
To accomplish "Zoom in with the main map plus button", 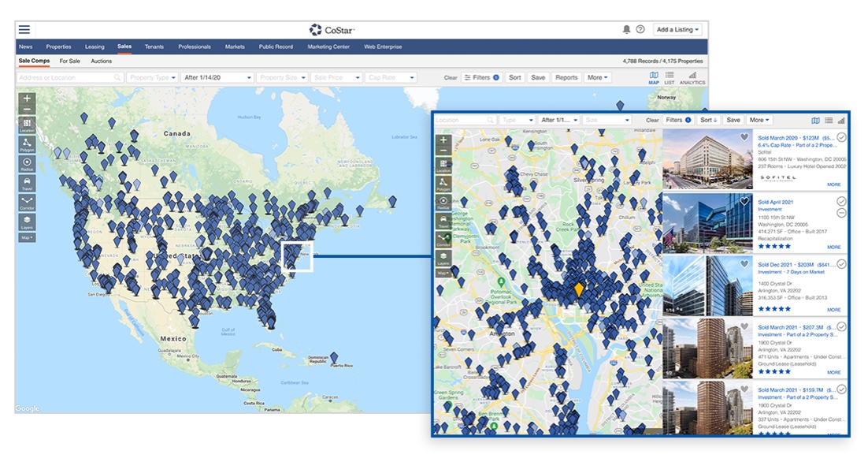I will (28, 99).
